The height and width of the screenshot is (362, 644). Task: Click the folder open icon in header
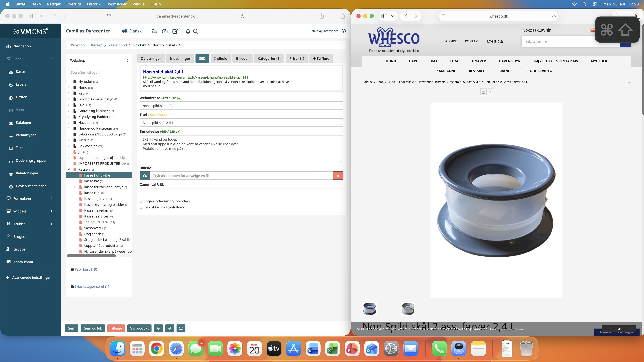coord(154,31)
